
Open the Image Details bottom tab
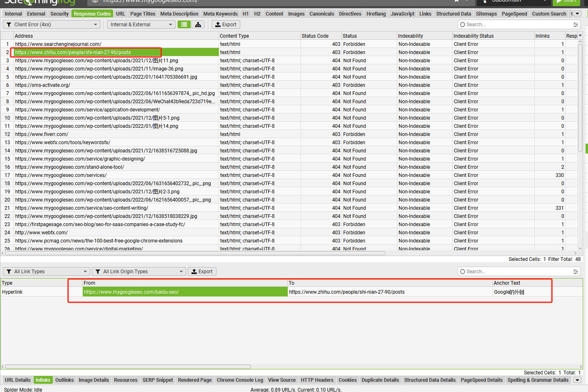94,380
